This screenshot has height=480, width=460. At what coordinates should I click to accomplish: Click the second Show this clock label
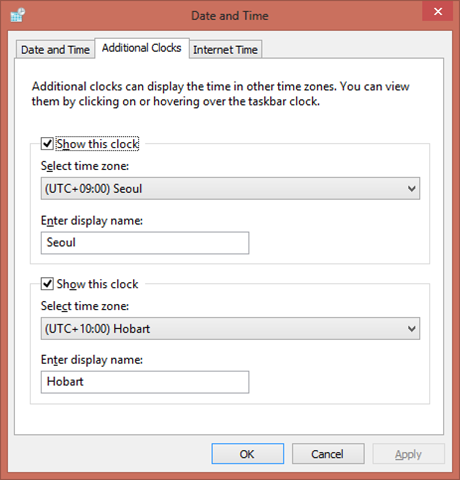coord(97,284)
